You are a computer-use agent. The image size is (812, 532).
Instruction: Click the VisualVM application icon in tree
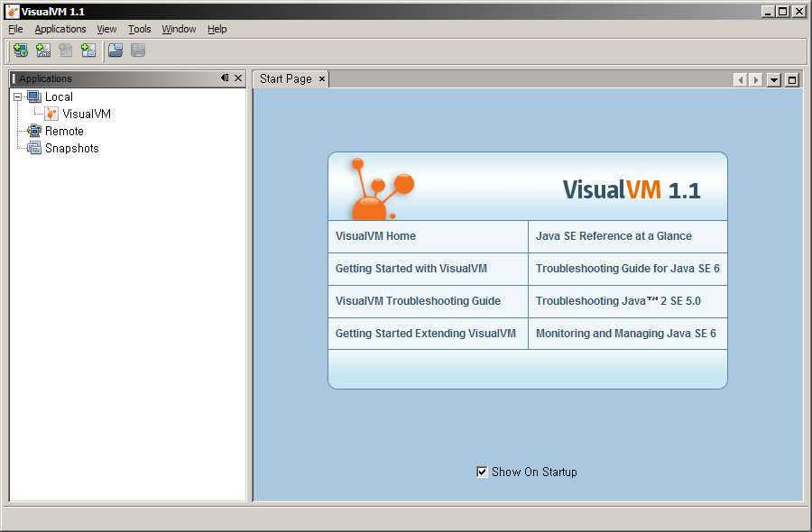point(51,114)
